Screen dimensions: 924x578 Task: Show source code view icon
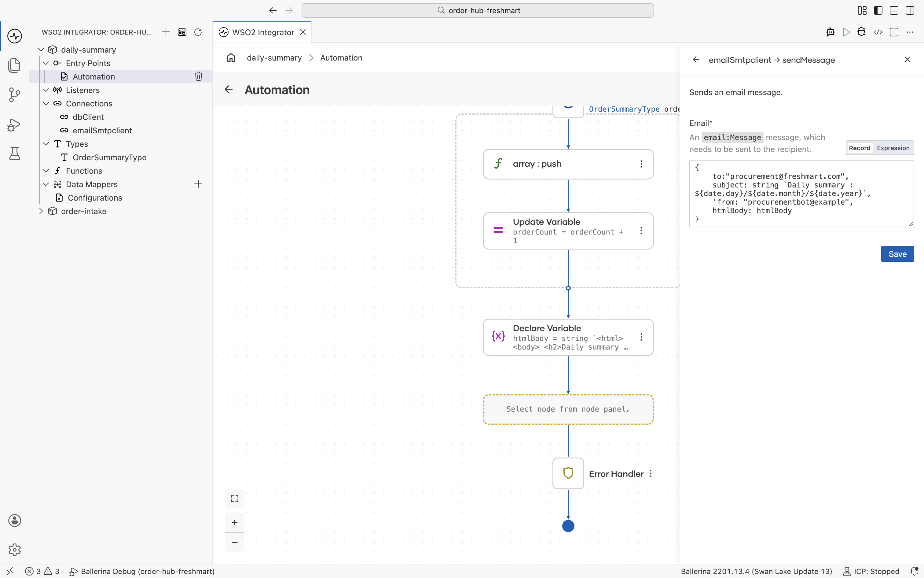[x=878, y=32]
